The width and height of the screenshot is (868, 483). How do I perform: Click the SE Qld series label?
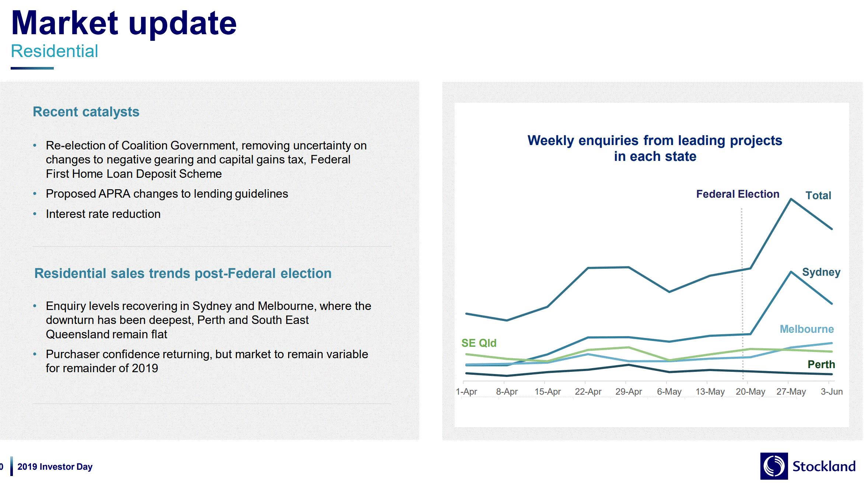click(x=479, y=343)
